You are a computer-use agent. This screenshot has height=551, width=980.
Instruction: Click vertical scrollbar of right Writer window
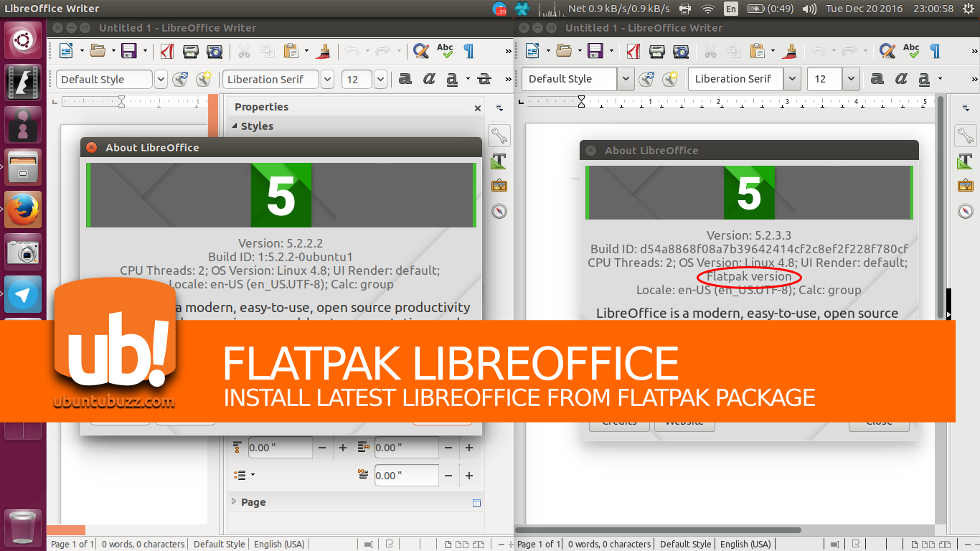pyautogui.click(x=941, y=208)
